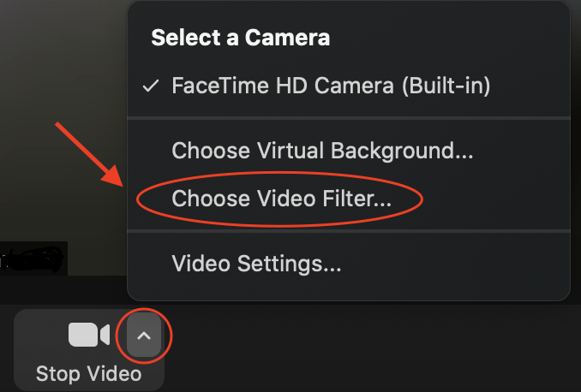Collapse the camera menu using the up-caret
The height and width of the screenshot is (392, 581).
point(144,336)
